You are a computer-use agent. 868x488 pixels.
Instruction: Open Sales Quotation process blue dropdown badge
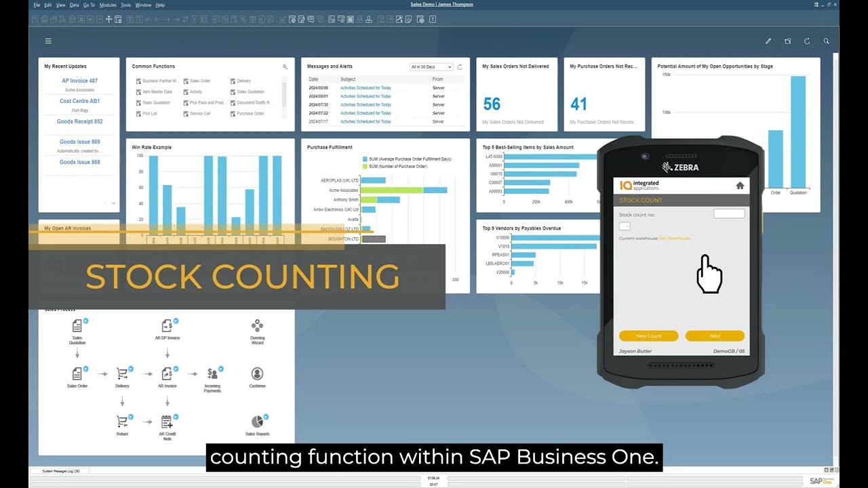(85, 321)
